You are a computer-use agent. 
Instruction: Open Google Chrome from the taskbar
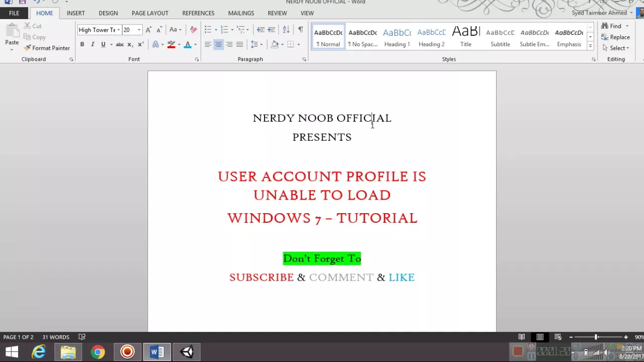point(98,352)
